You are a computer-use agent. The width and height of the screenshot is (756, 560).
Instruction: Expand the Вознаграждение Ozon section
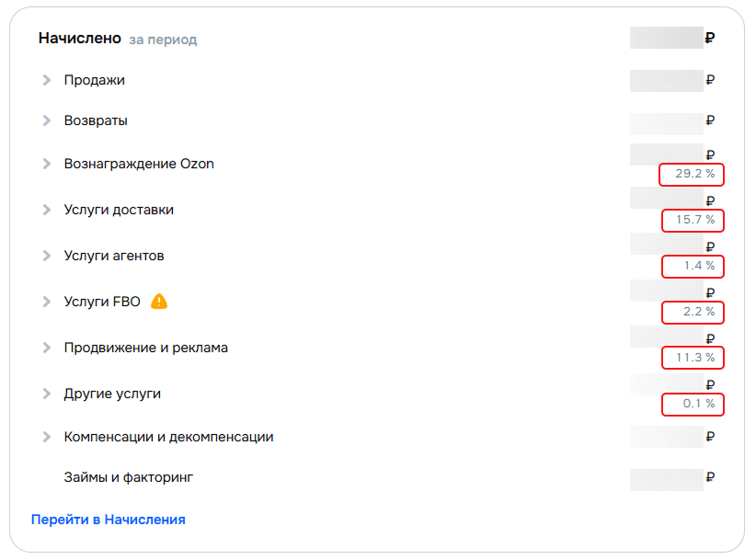tap(46, 164)
